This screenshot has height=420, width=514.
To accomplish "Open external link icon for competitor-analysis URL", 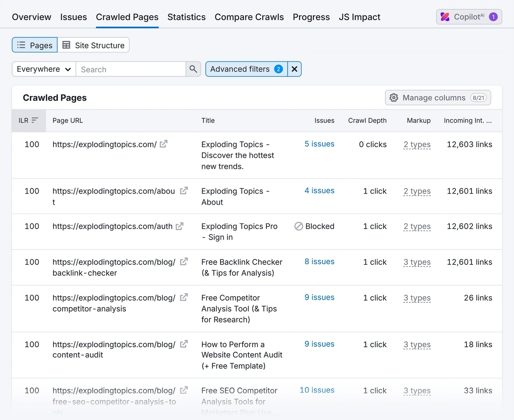I will 184,297.
